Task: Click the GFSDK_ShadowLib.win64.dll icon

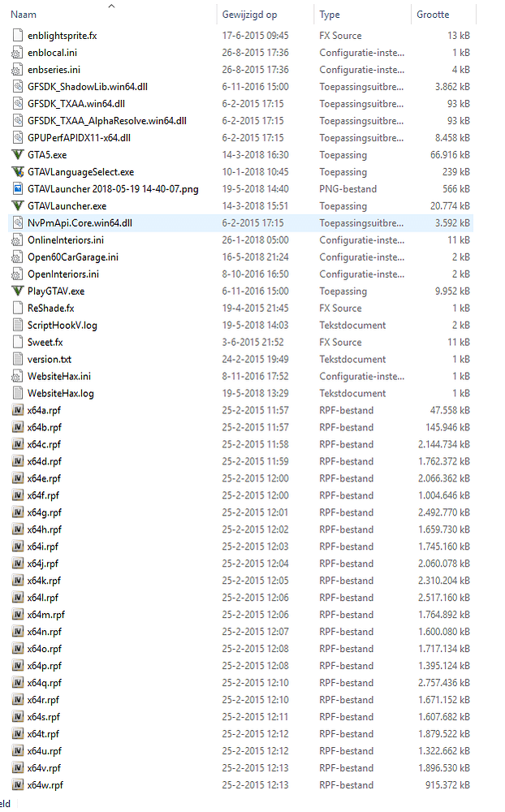Action: [x=18, y=87]
